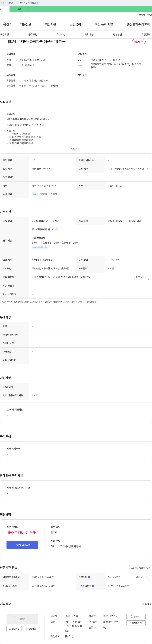Open the 직업 능력 개발 menu

point(104,24)
